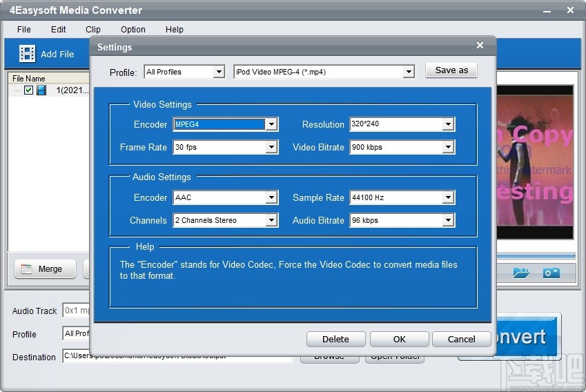Viewport: 586px width, 392px height.
Task: Click the video preview thumbnail
Action: pos(535,161)
